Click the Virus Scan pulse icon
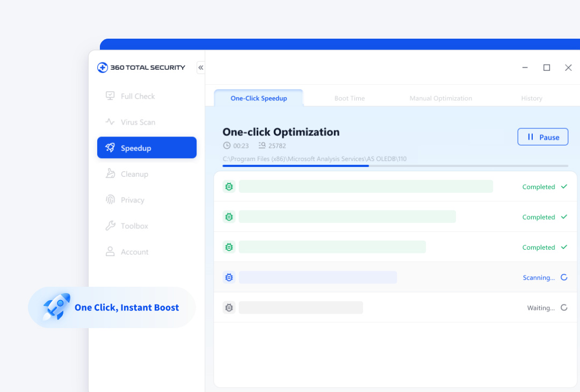The image size is (580, 392). pyautogui.click(x=110, y=122)
